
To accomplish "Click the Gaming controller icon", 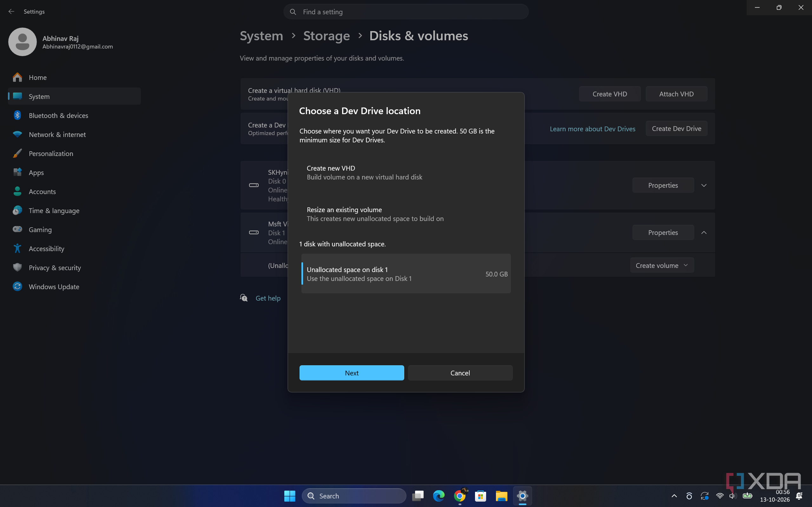I will tap(17, 229).
